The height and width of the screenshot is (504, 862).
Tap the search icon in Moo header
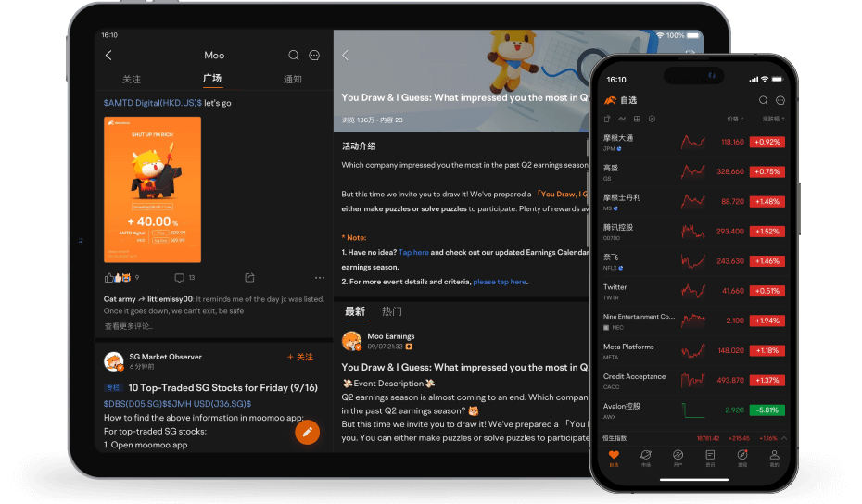click(294, 56)
